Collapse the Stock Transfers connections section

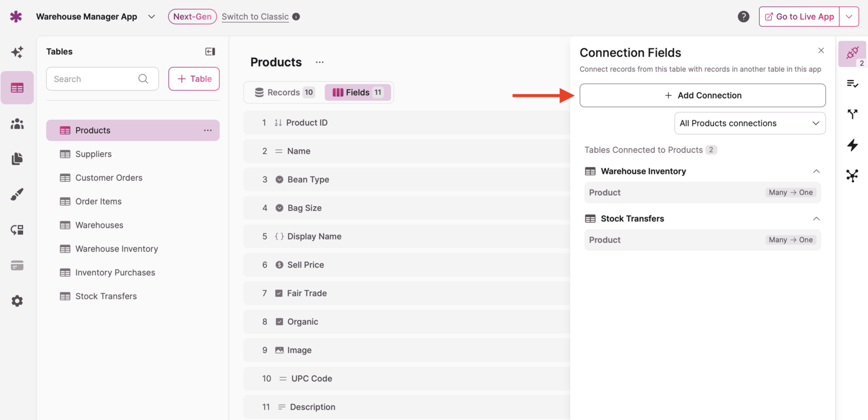click(x=816, y=219)
